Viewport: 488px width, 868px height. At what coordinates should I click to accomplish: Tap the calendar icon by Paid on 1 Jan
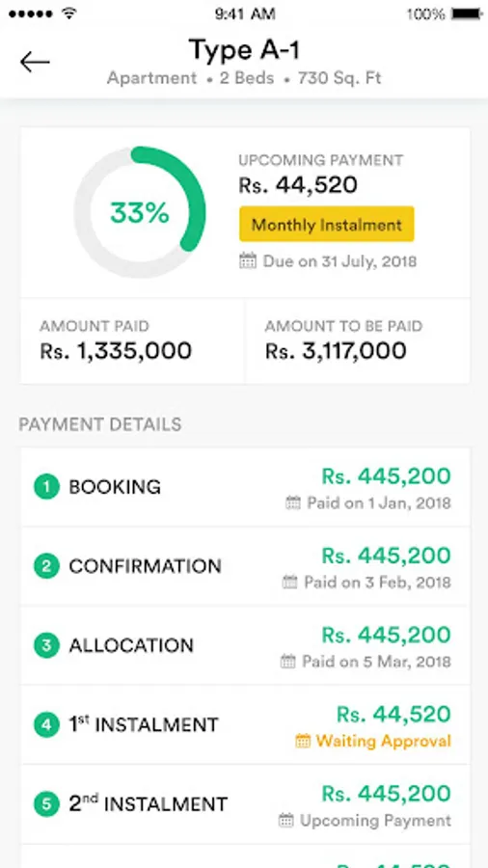pos(293,502)
